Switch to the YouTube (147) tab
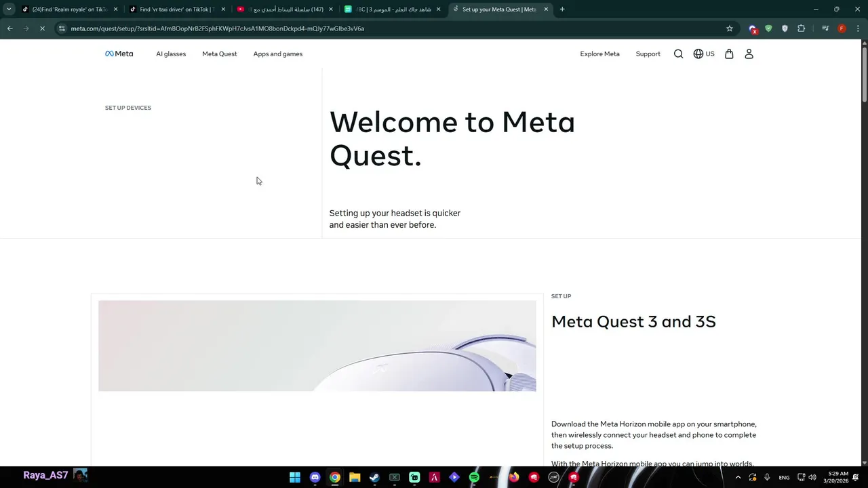This screenshot has height=488, width=868. [x=285, y=9]
